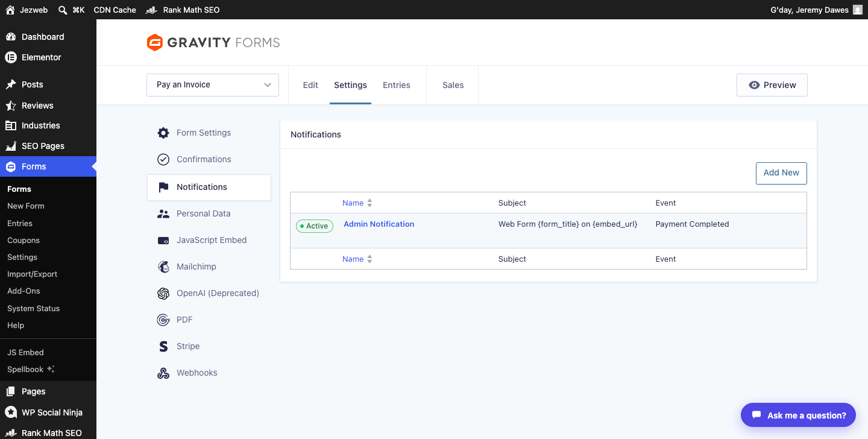The width and height of the screenshot is (868, 439).
Task: Click the Reviews star icon
Action: tap(11, 106)
